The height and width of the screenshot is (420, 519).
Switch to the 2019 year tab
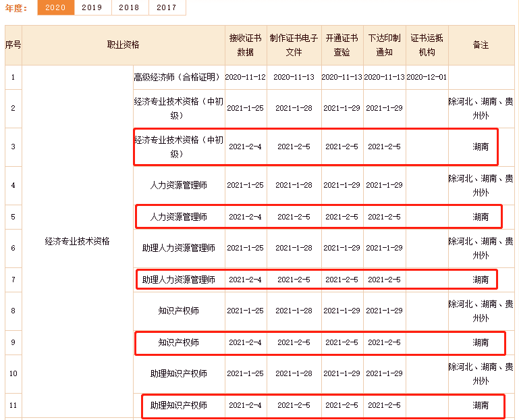92,7
